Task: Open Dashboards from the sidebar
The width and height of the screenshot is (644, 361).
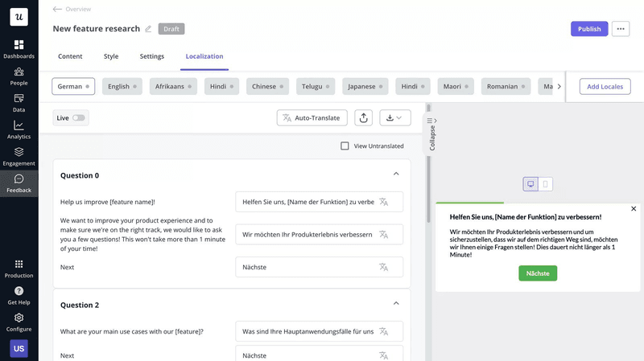Action: coord(19,49)
